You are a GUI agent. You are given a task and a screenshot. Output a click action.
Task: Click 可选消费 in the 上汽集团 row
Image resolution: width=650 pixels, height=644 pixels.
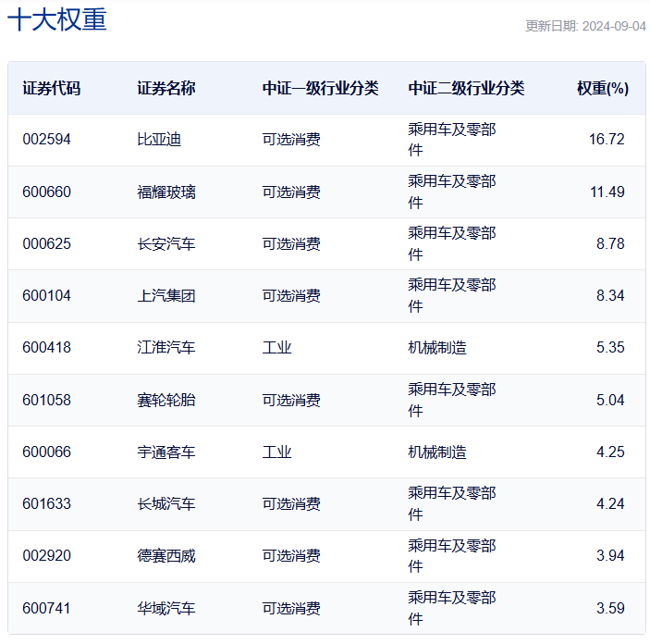coord(291,296)
